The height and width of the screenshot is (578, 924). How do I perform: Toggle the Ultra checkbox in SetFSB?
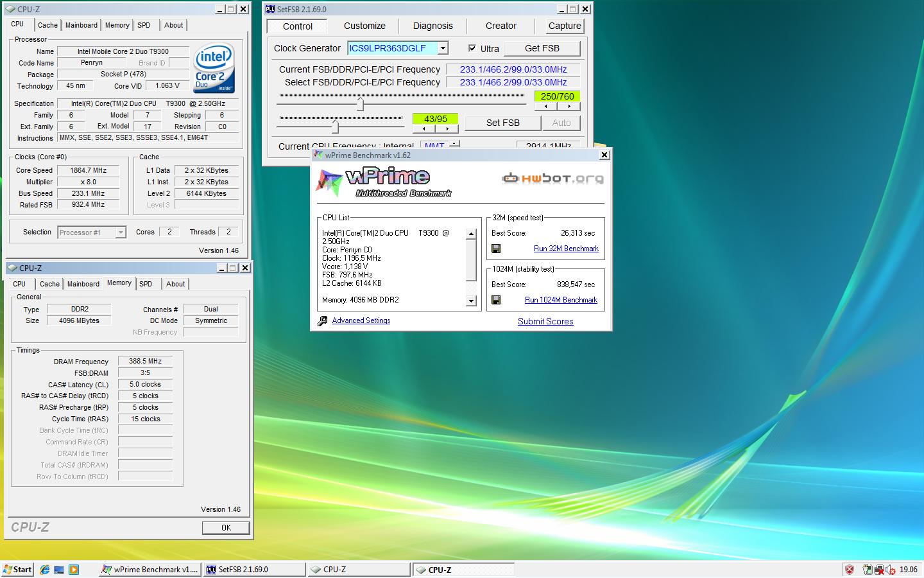coord(472,48)
